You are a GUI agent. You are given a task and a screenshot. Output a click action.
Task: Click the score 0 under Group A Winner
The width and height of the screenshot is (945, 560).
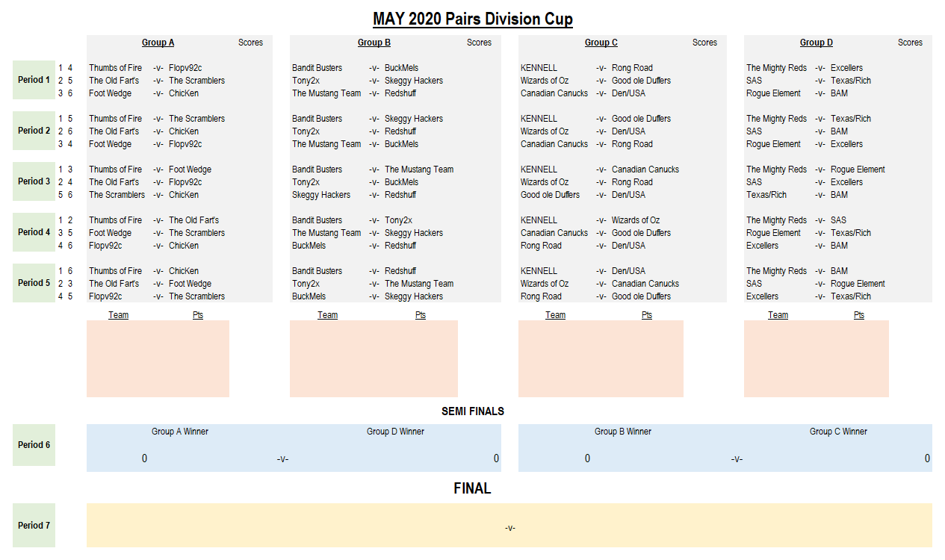click(x=145, y=458)
